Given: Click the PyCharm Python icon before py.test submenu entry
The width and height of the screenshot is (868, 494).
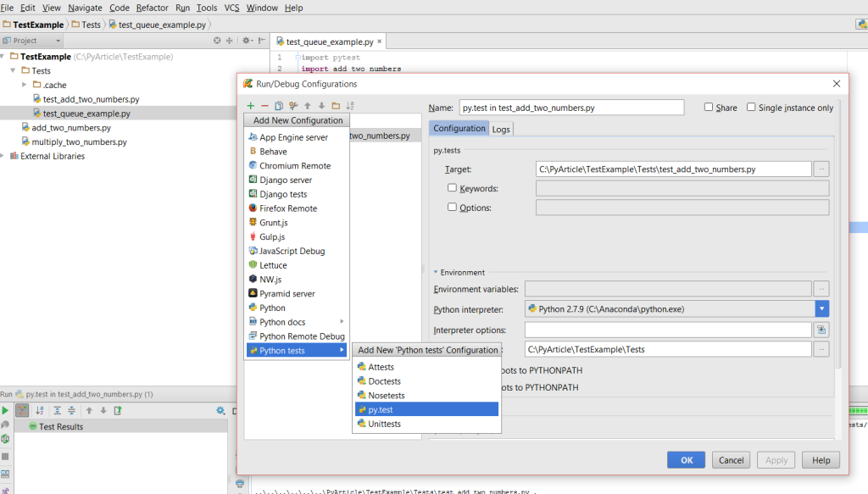Looking at the screenshot, I should (361, 409).
